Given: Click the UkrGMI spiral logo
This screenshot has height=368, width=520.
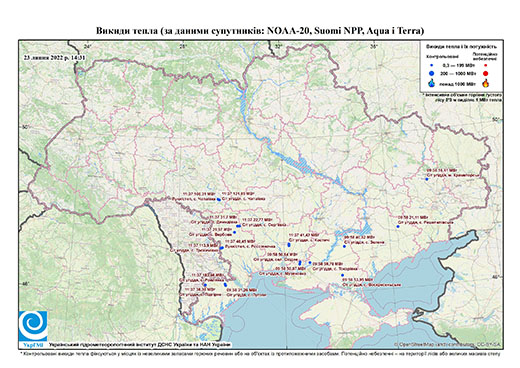Looking at the screenshot, I should 33,326.
